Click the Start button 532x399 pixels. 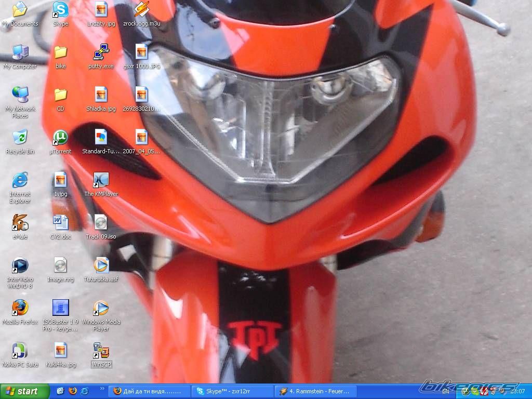click(x=24, y=391)
